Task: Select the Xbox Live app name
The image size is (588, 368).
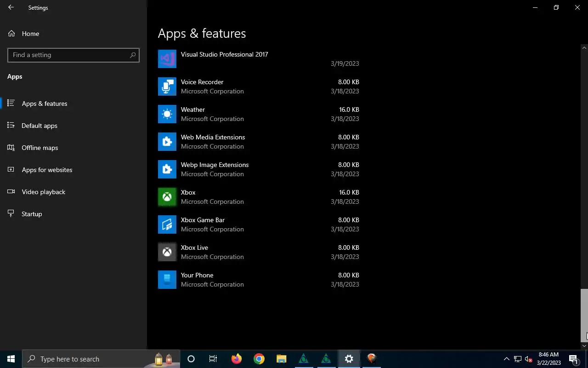Action: click(x=194, y=247)
